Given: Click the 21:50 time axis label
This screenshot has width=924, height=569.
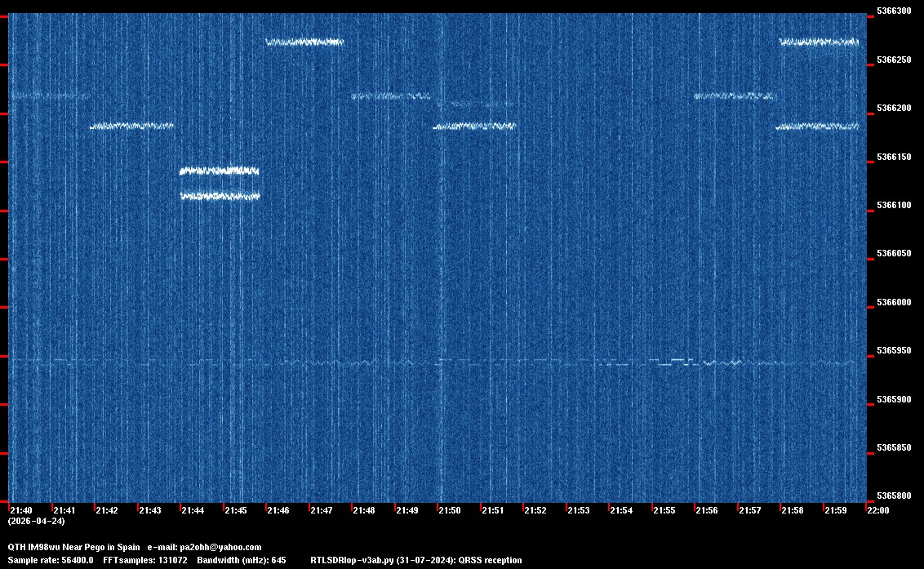Looking at the screenshot, I should 450,510.
